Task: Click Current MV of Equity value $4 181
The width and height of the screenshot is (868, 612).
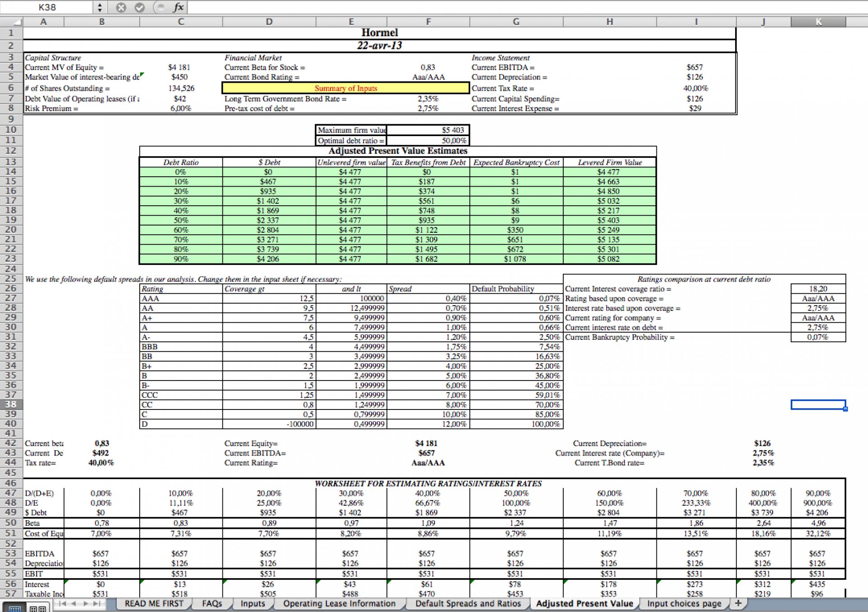Action: coord(179,67)
